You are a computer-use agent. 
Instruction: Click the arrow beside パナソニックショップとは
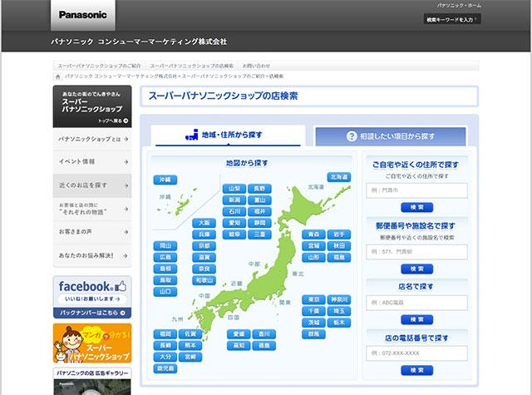point(126,139)
